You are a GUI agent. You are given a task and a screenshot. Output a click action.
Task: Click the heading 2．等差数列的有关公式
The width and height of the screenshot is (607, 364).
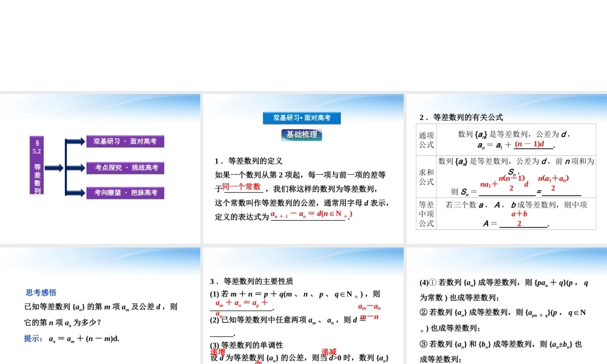pyautogui.click(x=461, y=117)
